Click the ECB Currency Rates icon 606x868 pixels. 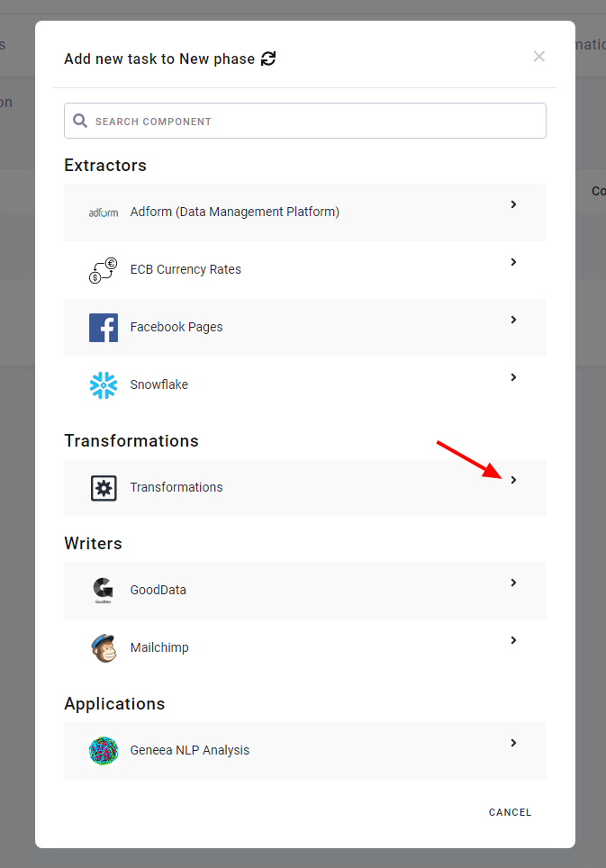[x=104, y=270]
